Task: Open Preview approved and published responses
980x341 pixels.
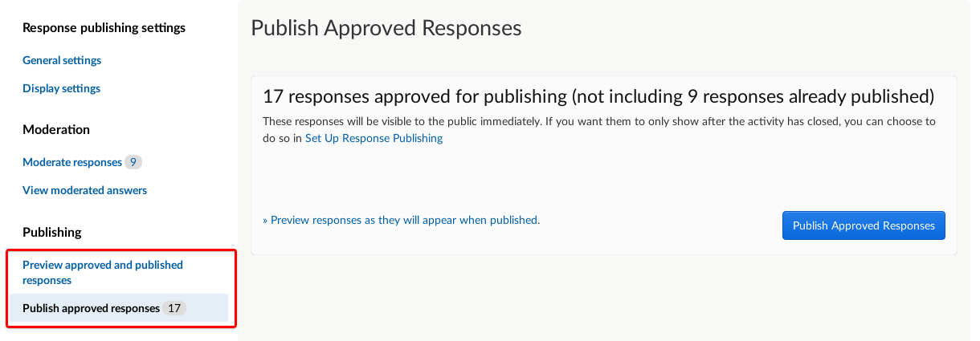Action: (x=103, y=272)
